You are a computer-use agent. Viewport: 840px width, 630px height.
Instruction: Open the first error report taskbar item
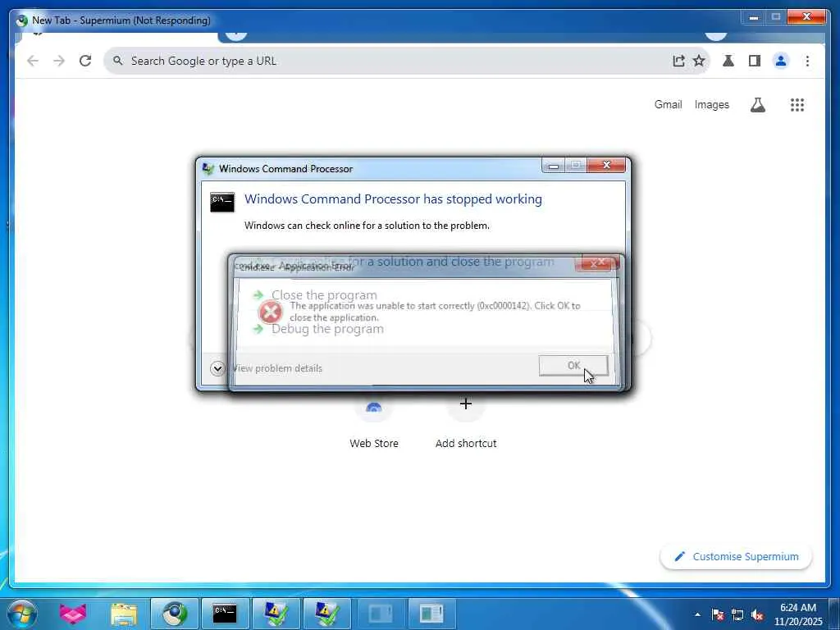coord(276,614)
